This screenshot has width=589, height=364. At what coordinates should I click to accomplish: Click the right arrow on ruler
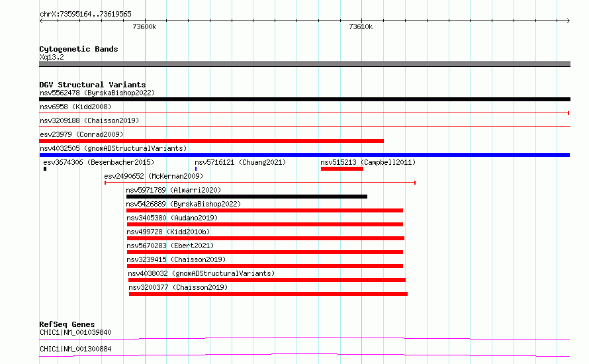tap(568, 21)
